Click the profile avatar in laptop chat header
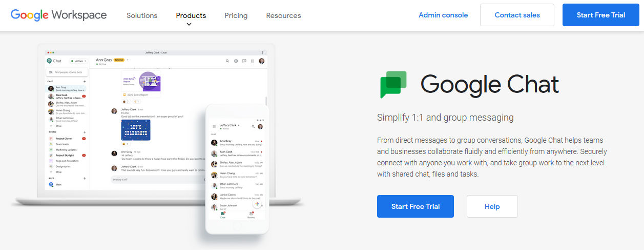This screenshot has width=644, height=250. [x=262, y=61]
